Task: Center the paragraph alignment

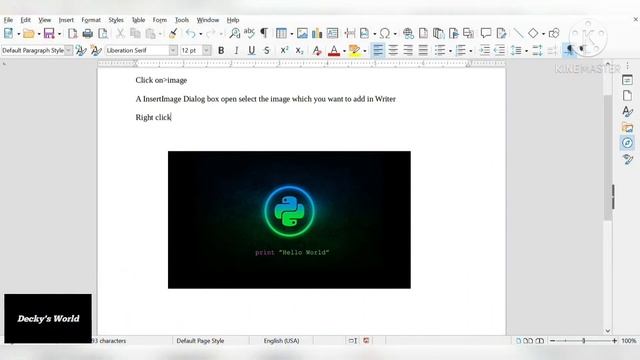Action: click(393, 50)
